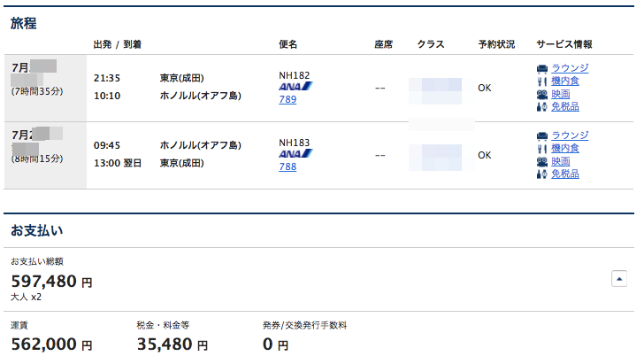
Task: Click the ANA logo under NH182
Action: 295,86
